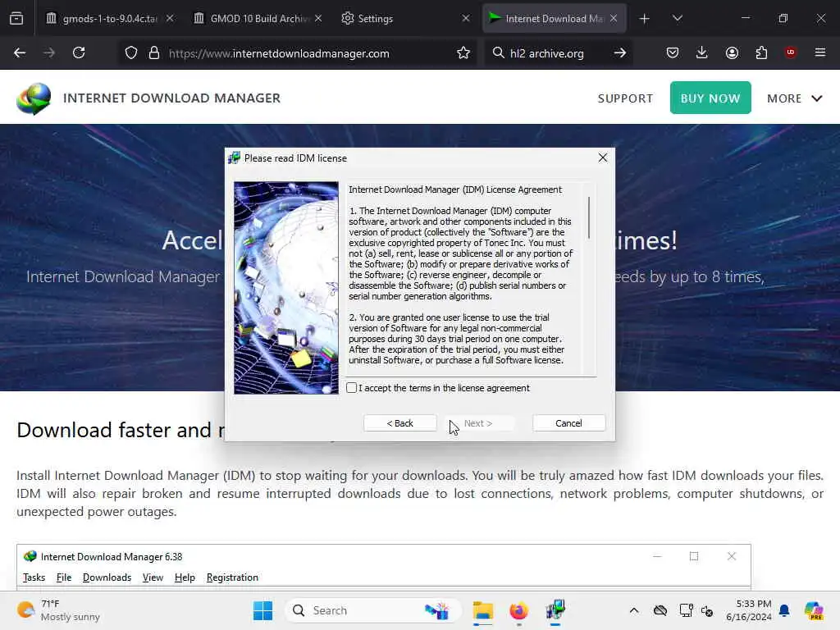Close the GMOD 10 Build Archive tab
This screenshot has width=840, height=630.
(x=318, y=18)
